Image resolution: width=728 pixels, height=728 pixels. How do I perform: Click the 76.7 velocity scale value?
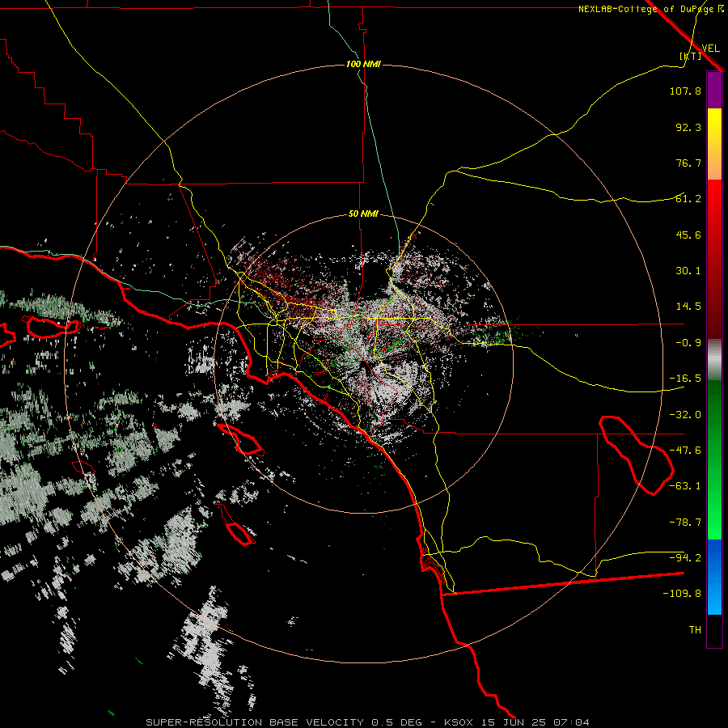click(x=688, y=163)
